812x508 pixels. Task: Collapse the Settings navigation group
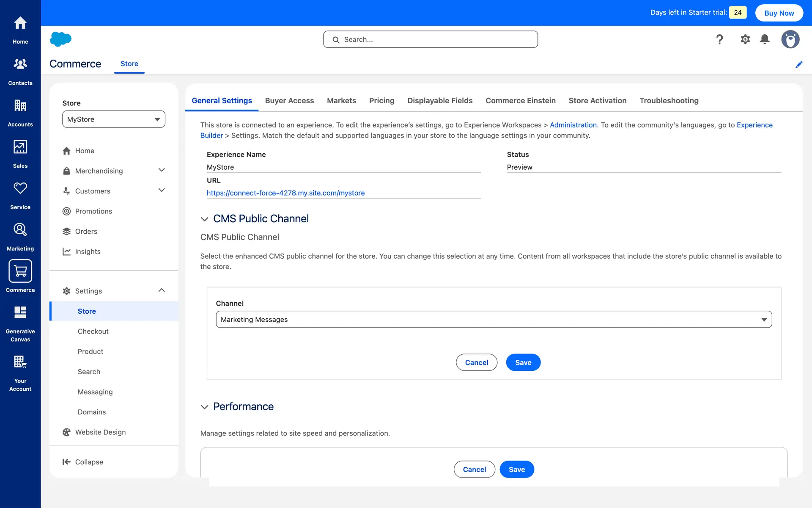point(162,290)
